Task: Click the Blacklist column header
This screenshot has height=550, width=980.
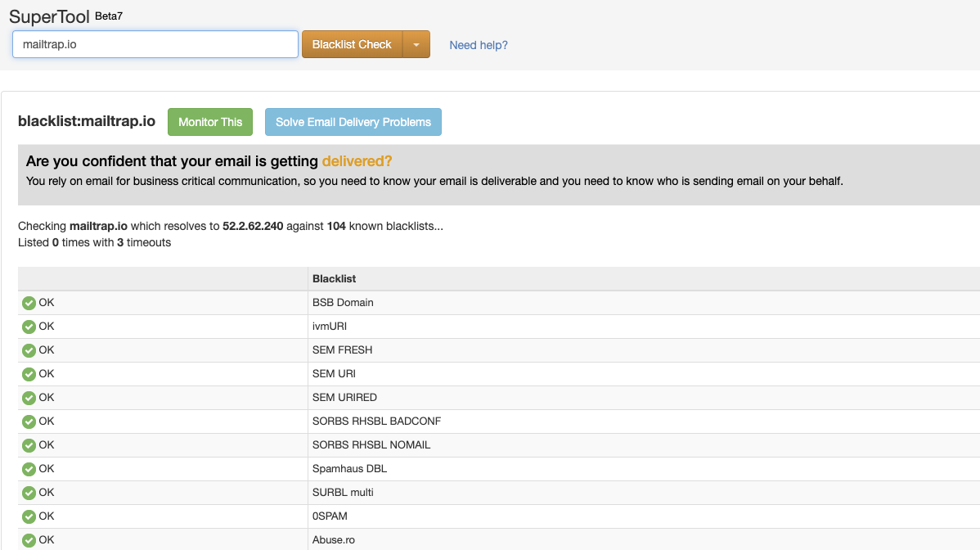Action: pyautogui.click(x=335, y=279)
